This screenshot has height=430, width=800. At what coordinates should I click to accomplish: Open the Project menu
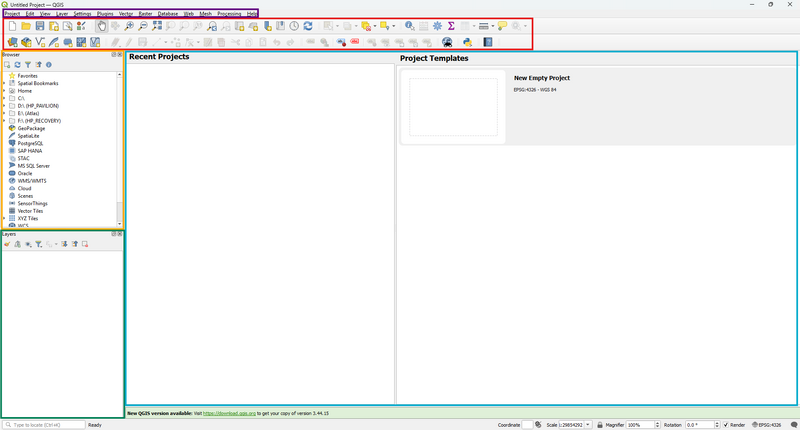pos(12,14)
